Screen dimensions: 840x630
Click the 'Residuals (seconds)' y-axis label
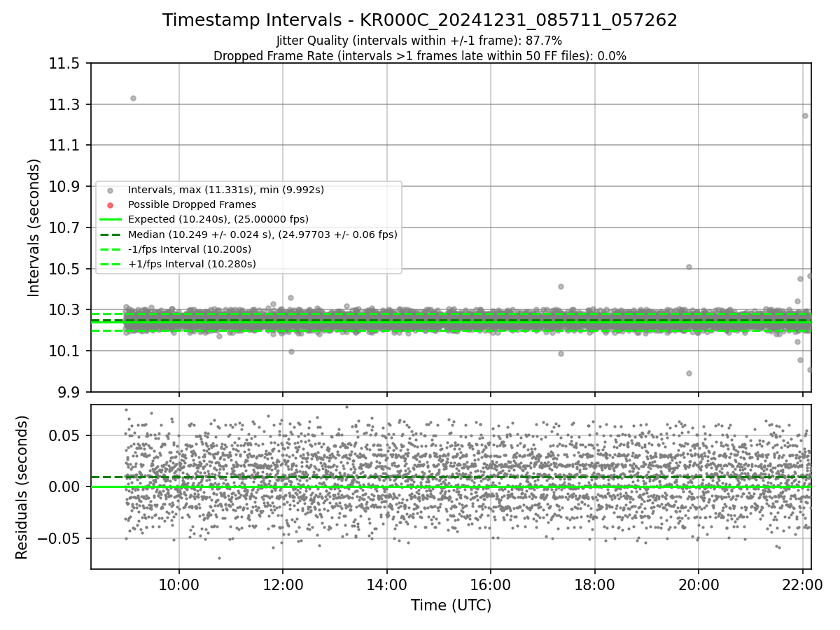(22, 487)
